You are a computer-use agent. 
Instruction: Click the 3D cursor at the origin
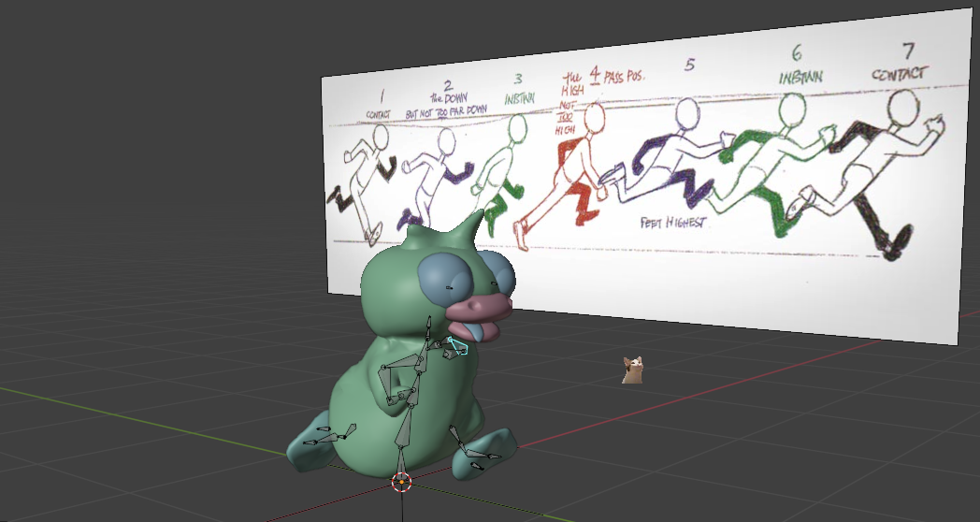click(401, 482)
